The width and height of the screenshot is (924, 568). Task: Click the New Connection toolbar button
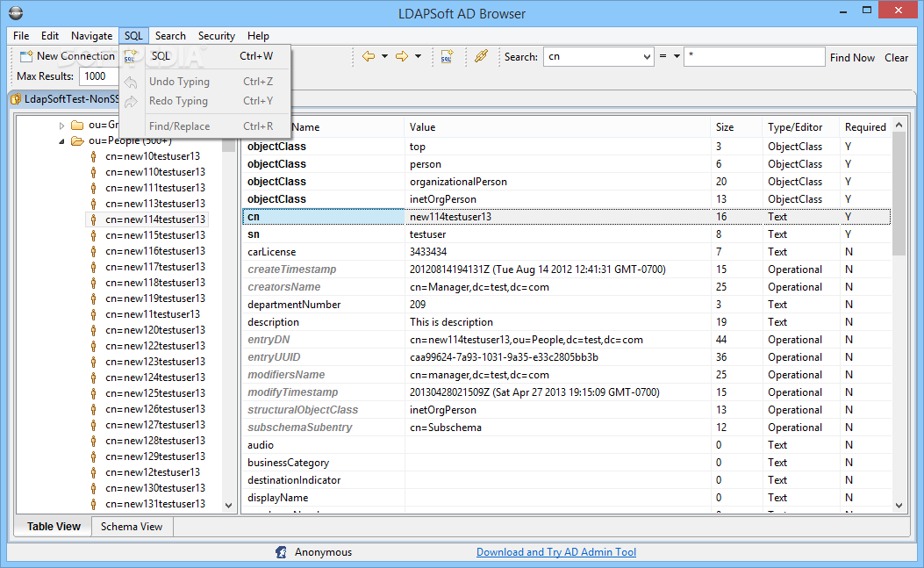pyautogui.click(x=68, y=56)
